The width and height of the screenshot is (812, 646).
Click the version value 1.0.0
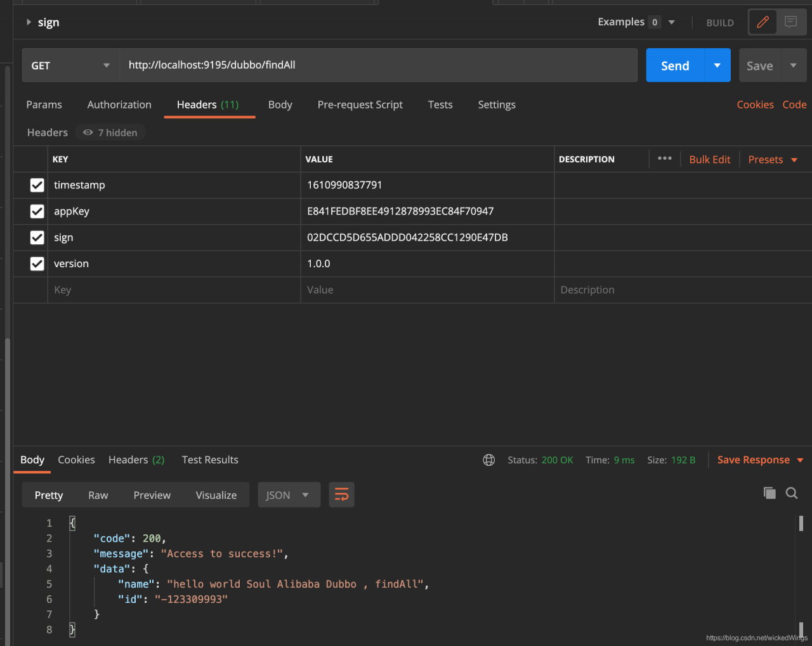318,263
